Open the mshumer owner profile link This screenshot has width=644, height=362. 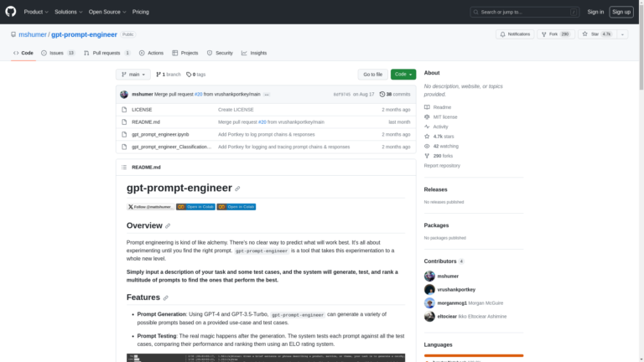click(x=33, y=34)
